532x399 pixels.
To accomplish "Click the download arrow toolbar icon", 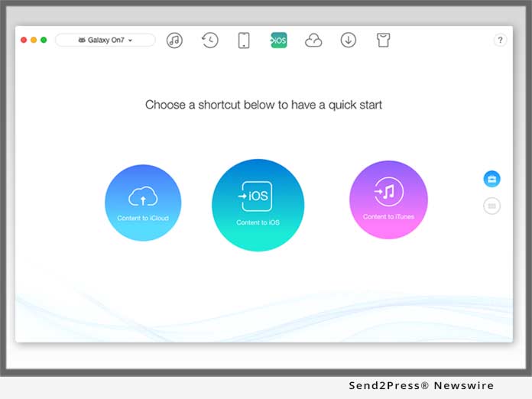I will coord(349,41).
